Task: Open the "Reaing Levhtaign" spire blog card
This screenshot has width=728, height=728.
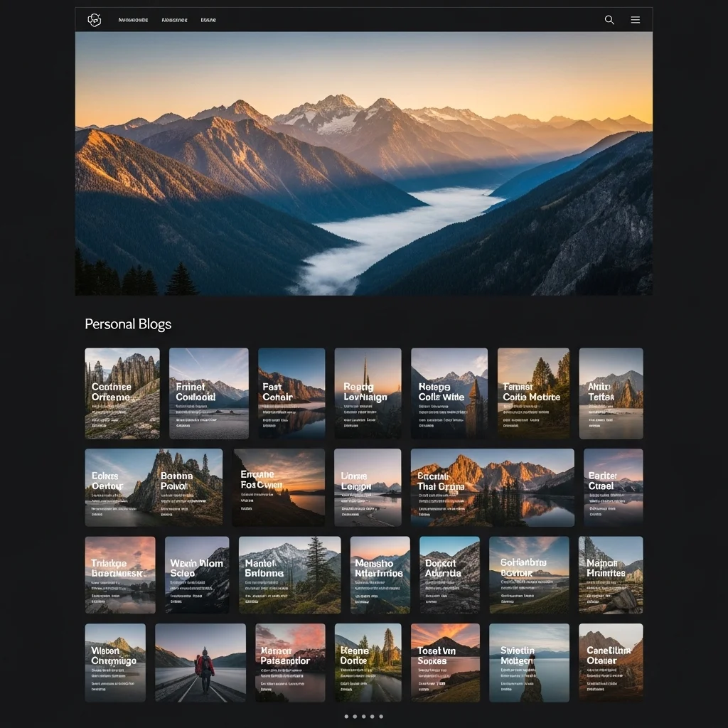Action: coord(368,393)
